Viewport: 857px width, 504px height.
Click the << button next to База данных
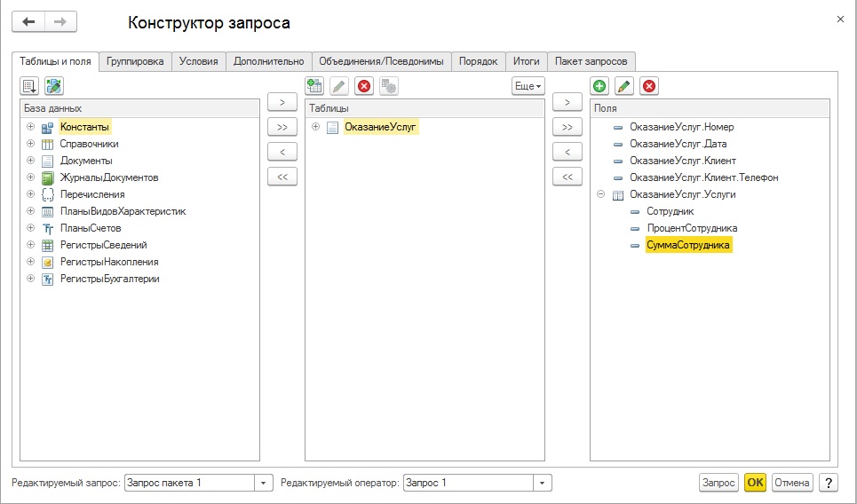click(x=282, y=177)
